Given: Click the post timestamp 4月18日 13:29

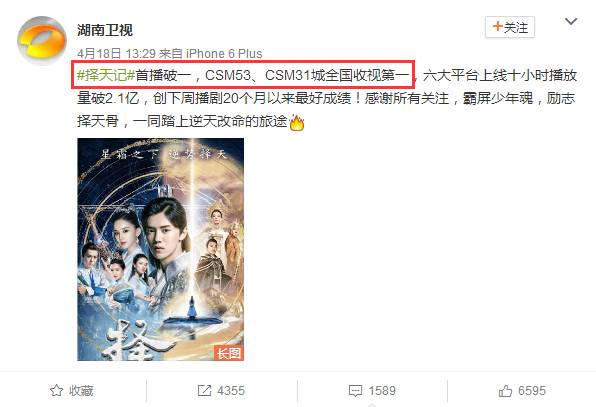Looking at the screenshot, I should [x=116, y=54].
